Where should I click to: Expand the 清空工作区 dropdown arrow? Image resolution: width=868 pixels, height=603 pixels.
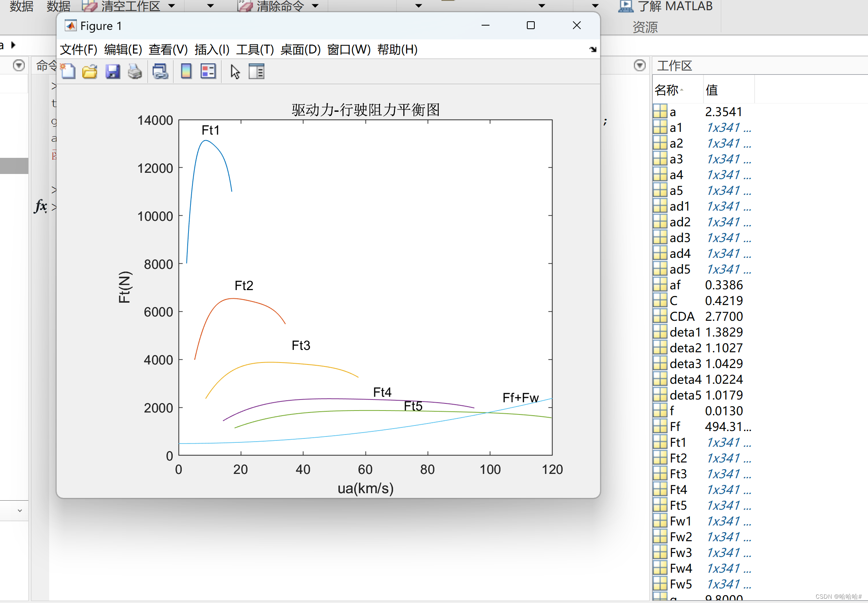point(172,6)
